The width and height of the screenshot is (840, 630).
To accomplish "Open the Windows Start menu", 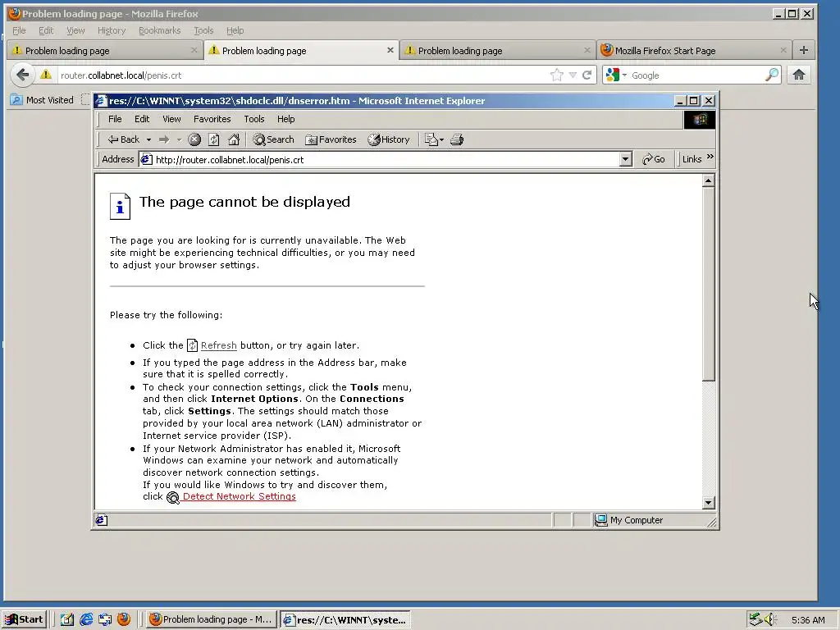I will point(24,619).
